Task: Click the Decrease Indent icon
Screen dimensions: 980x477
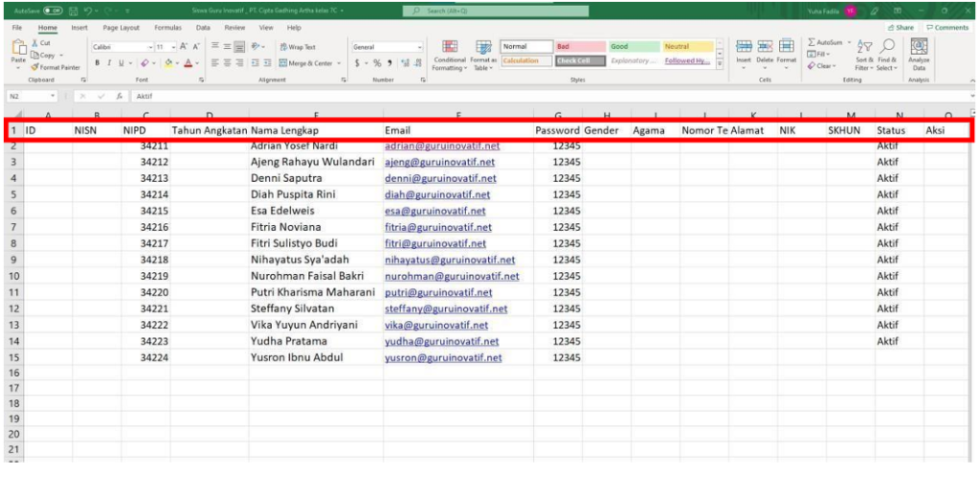Action: (255, 63)
